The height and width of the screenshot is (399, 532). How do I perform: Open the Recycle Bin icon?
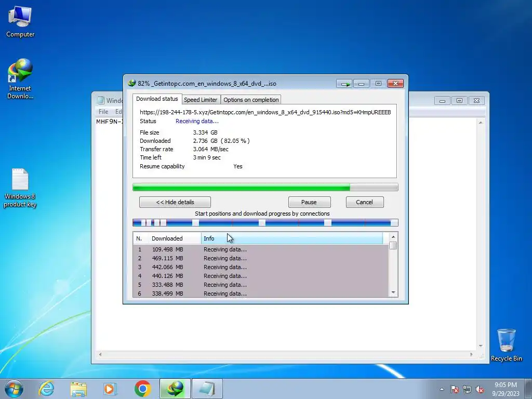click(x=506, y=345)
